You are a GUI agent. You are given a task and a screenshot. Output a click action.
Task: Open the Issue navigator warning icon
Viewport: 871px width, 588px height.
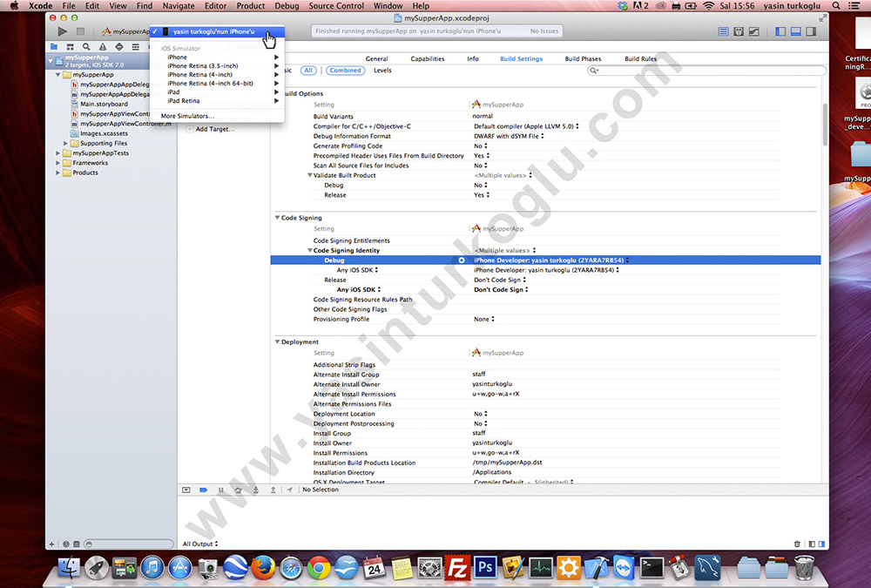pyautogui.click(x=103, y=47)
